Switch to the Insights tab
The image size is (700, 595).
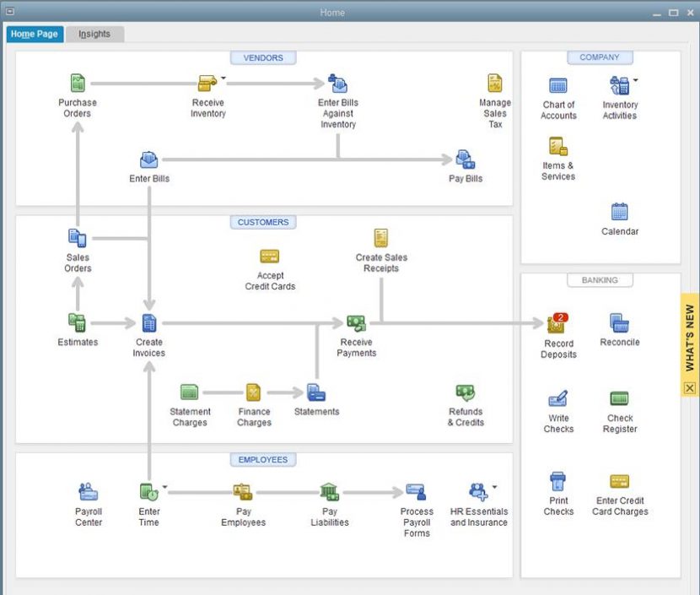(x=94, y=34)
